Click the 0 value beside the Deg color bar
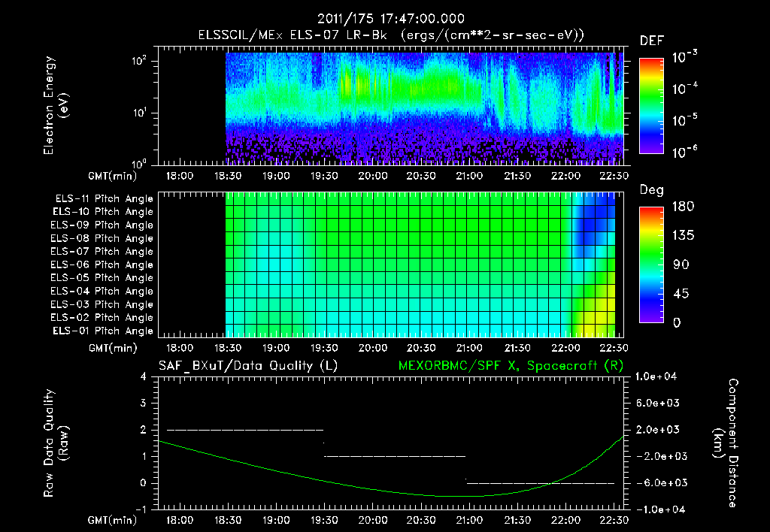The width and height of the screenshot is (770, 532). click(x=677, y=322)
